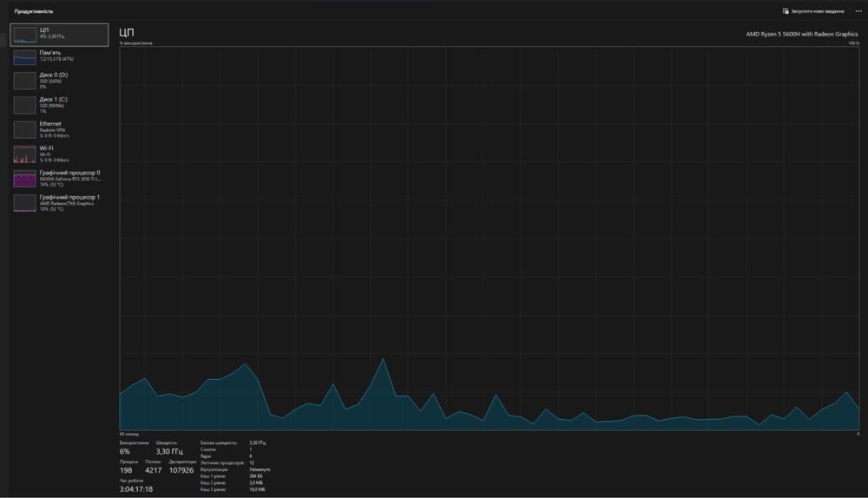Image resolution: width=868 pixels, height=498 pixels.
Task: Open the Пам'ять memory performance item
Action: (59, 57)
